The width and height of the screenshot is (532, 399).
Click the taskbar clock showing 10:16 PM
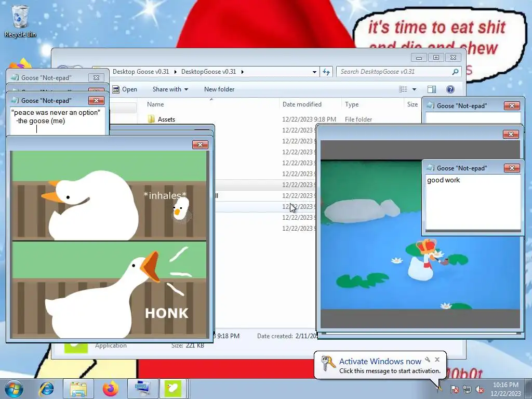coord(505,389)
